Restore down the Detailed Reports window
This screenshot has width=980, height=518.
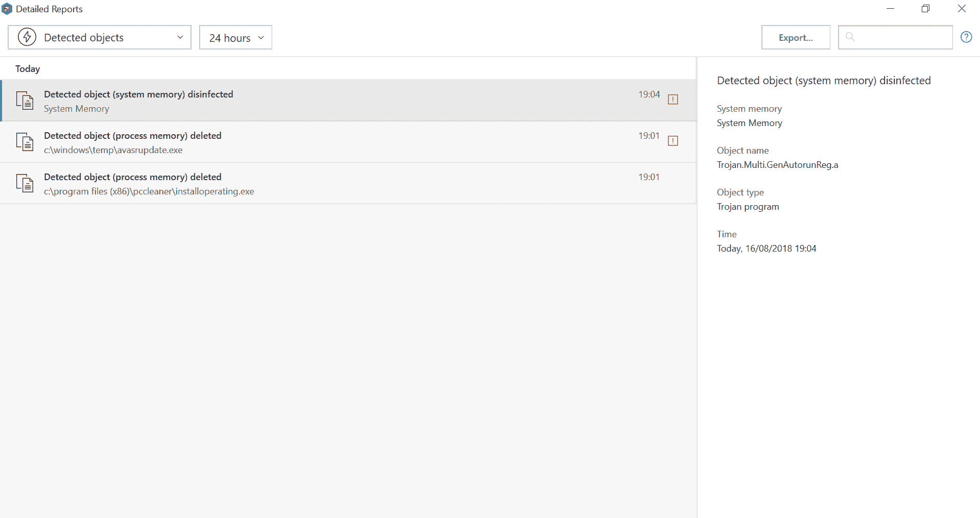click(x=925, y=9)
